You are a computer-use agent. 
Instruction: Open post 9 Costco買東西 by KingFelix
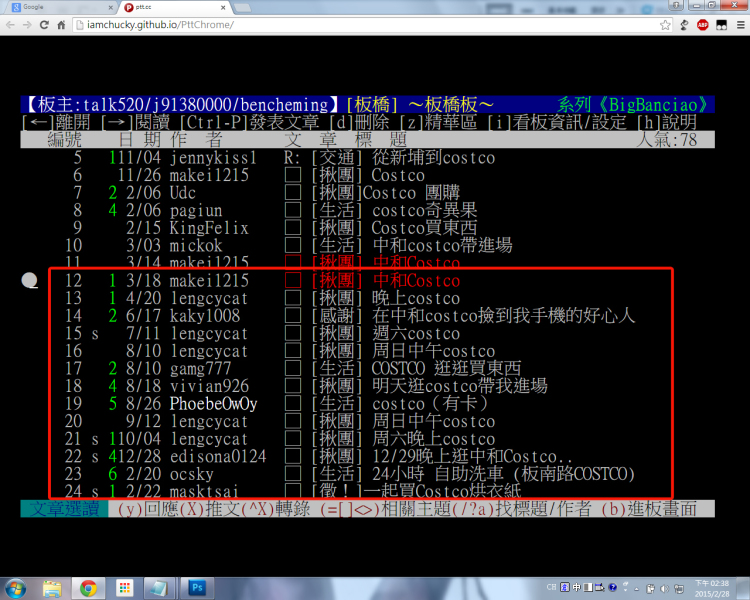367,228
